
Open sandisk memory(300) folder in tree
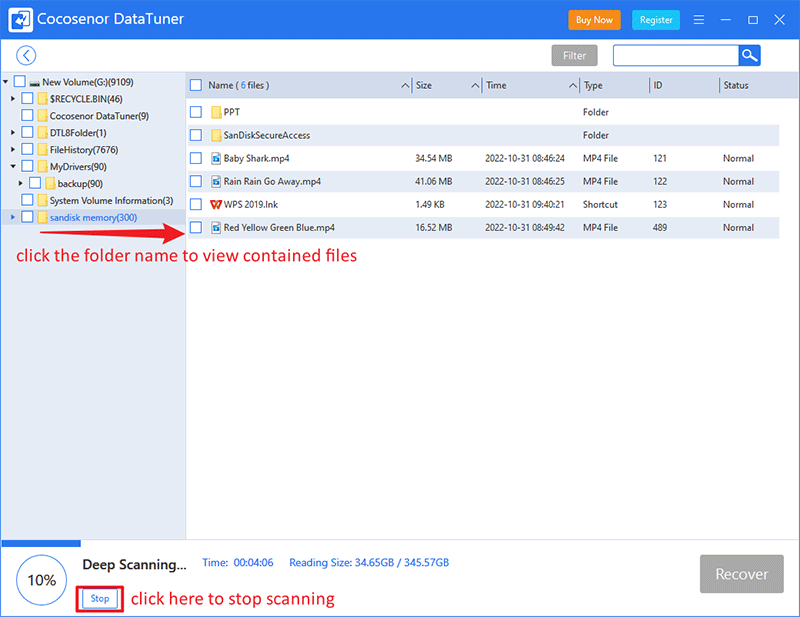click(93, 217)
